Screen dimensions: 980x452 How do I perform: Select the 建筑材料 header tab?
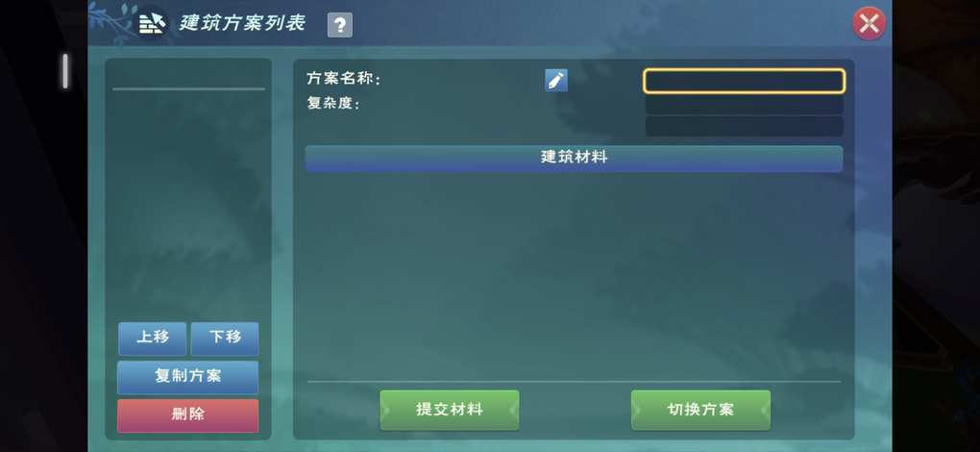(x=574, y=158)
